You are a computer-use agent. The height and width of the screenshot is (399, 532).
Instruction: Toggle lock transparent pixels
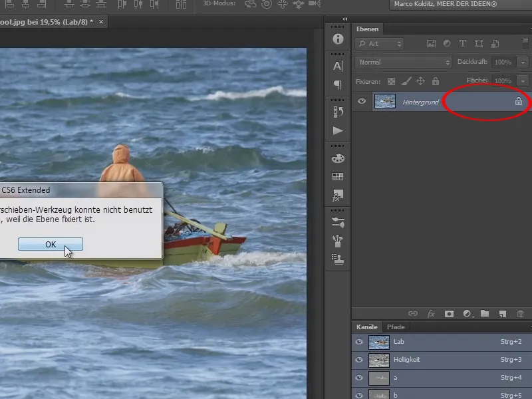[x=391, y=81]
